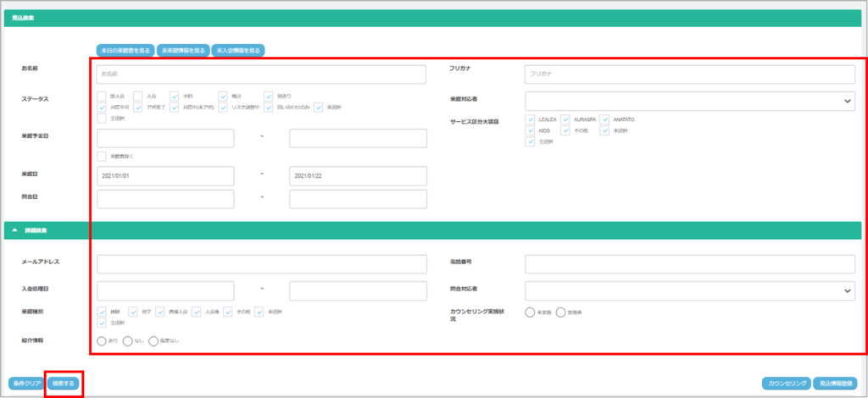Image resolution: width=868 pixels, height=398 pixels.
Task: Focus the お名前 input field
Action: click(261, 75)
